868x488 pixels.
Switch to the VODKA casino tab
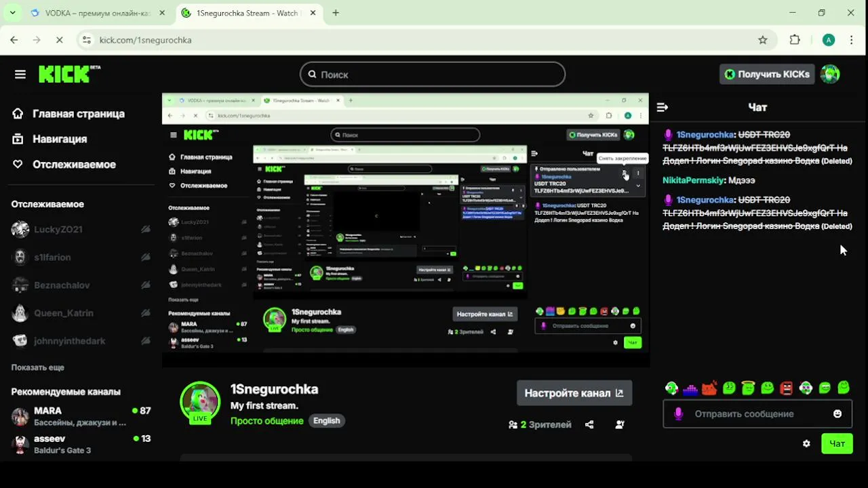[x=98, y=13]
